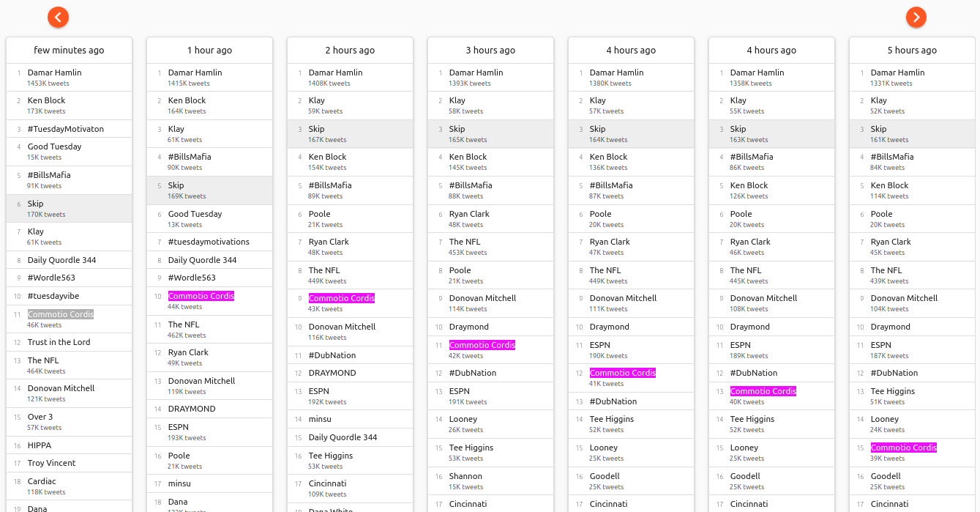The height and width of the screenshot is (512, 980).
Task: Open Commotio Cordis with 40K tweets
Action: click(x=772, y=396)
